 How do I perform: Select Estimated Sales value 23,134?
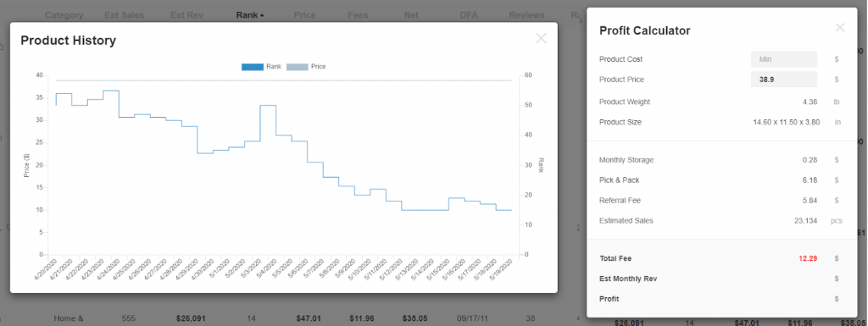807,220
